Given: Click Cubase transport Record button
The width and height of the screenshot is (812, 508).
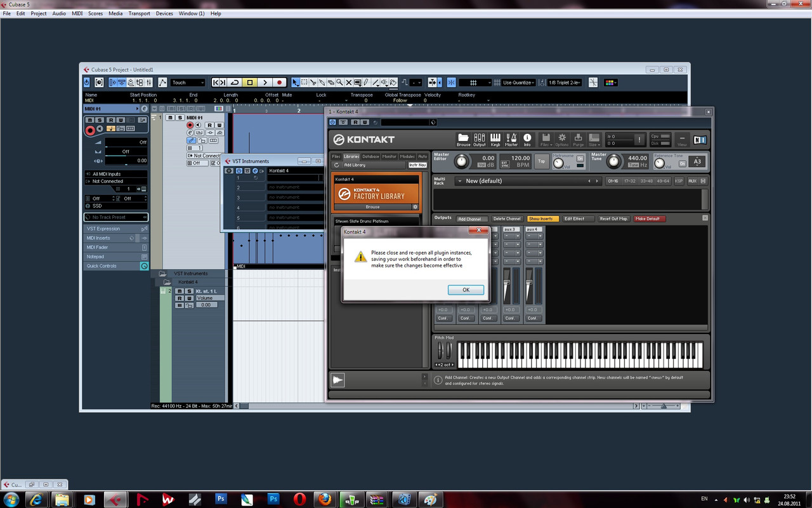Looking at the screenshot, I should (280, 83).
